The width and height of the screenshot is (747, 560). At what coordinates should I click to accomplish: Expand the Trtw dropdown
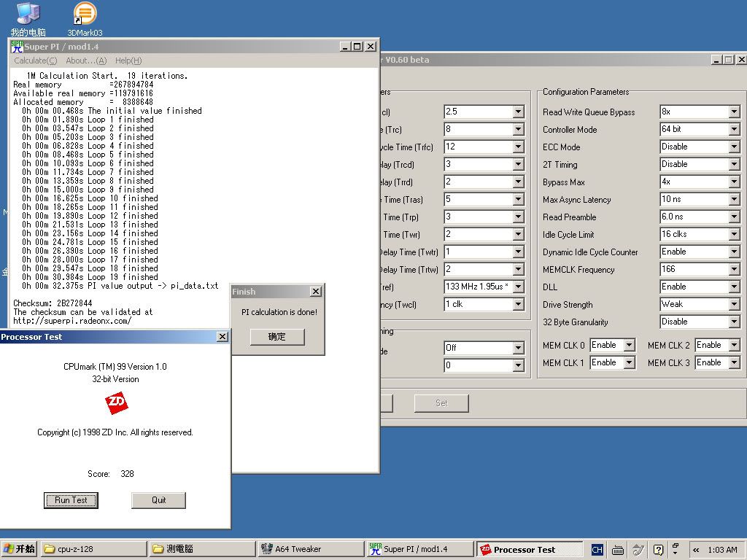click(x=519, y=269)
